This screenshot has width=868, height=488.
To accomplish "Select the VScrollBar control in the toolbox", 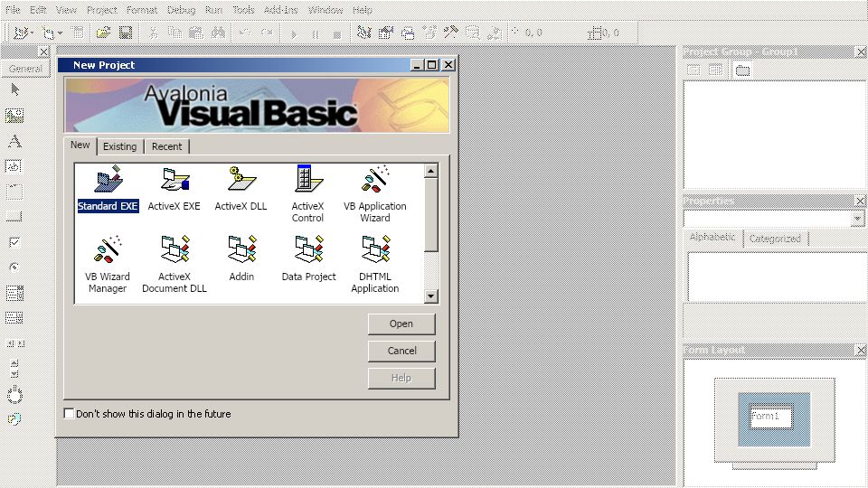I will [x=14, y=369].
